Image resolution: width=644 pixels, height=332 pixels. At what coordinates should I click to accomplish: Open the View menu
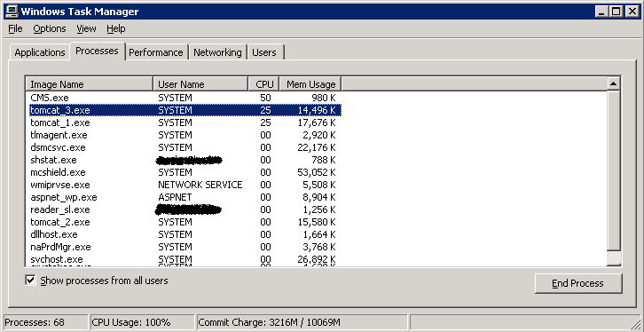coord(86,28)
